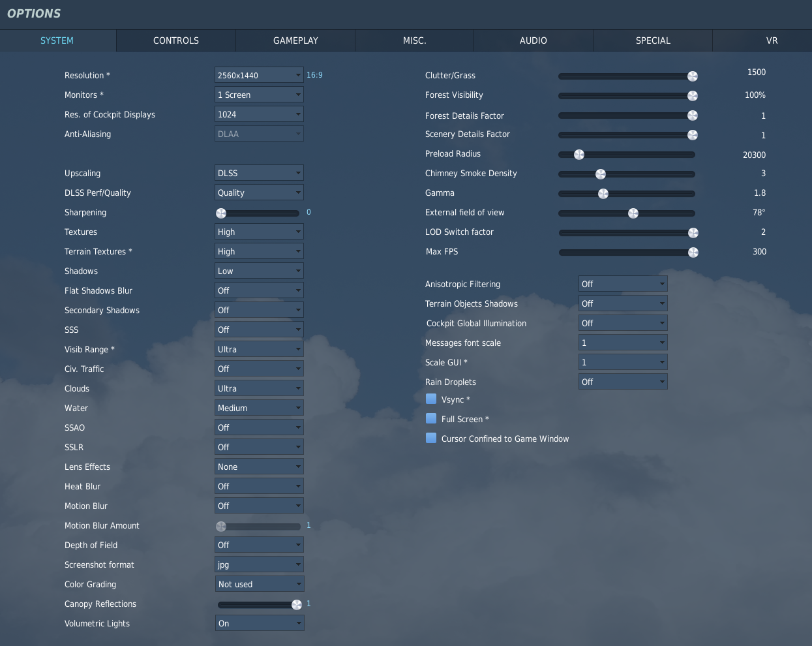Open the Clouds dropdown
The image size is (812, 646).
[x=260, y=388]
